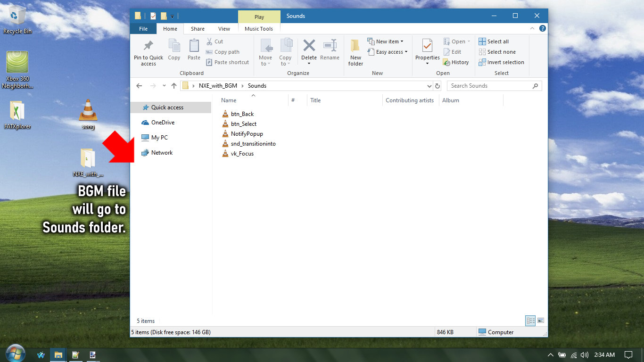Switch to Details view icon
Image resolution: width=644 pixels, height=362 pixels.
(x=530, y=321)
